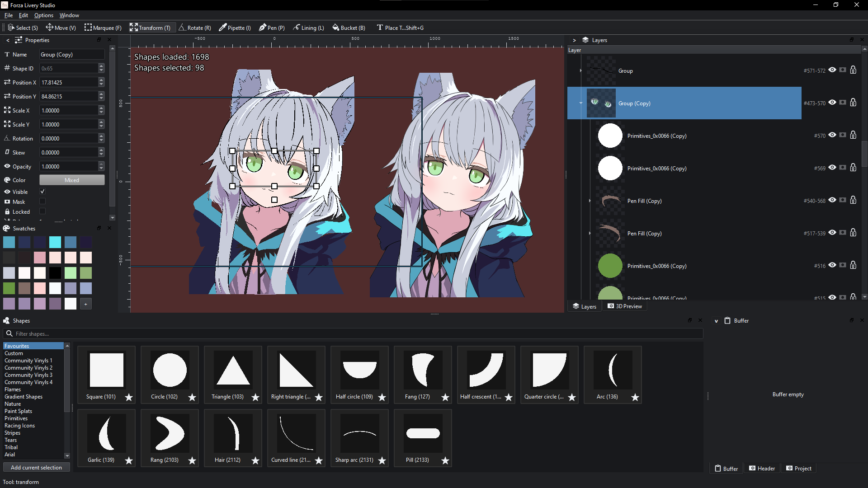This screenshot has height=488, width=868.
Task: Select the Select (S) tool
Action: click(x=23, y=28)
